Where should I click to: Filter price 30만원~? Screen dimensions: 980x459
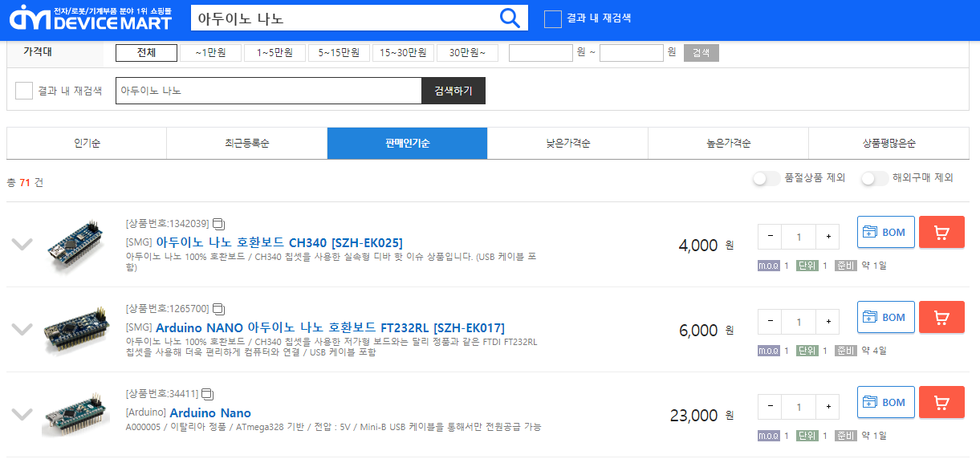467,53
